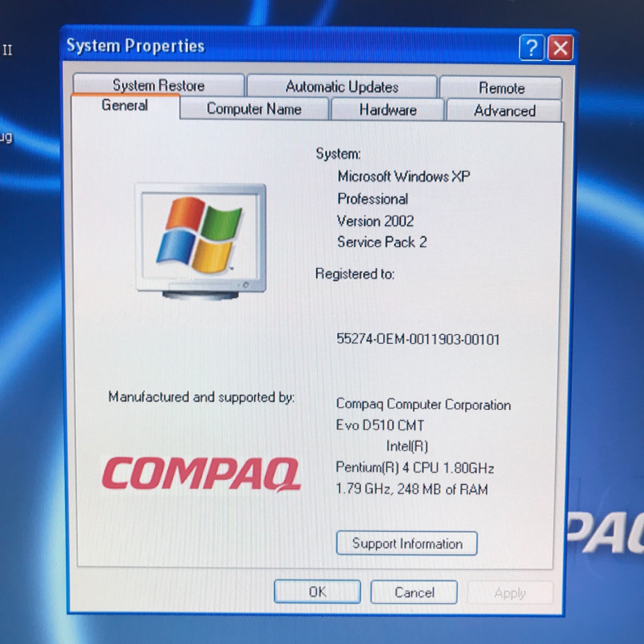The width and height of the screenshot is (644, 644).
Task: Confirm with the OK button
Action: click(x=317, y=592)
